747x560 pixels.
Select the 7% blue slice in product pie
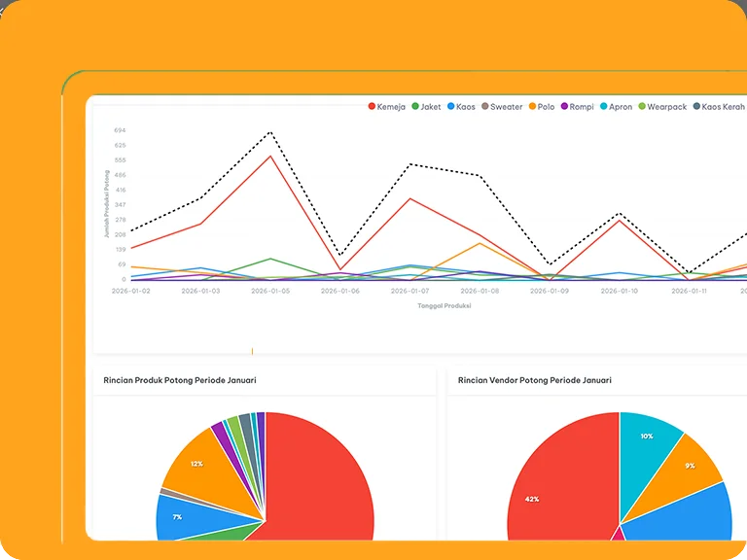click(x=178, y=515)
